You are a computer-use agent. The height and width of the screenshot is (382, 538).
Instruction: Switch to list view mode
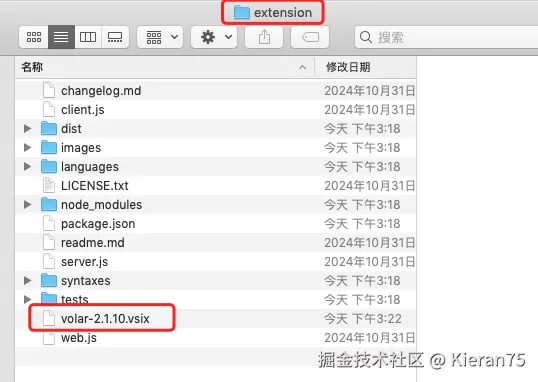(61, 37)
